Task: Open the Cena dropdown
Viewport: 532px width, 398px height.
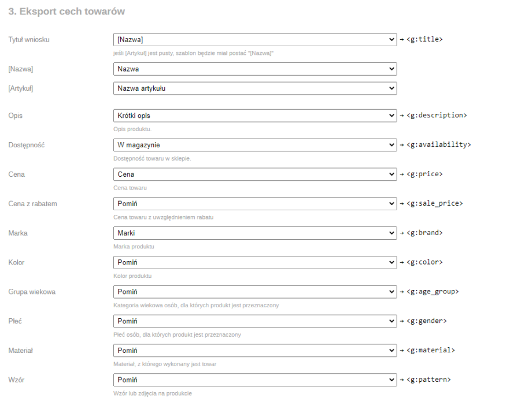Action: tap(255, 174)
